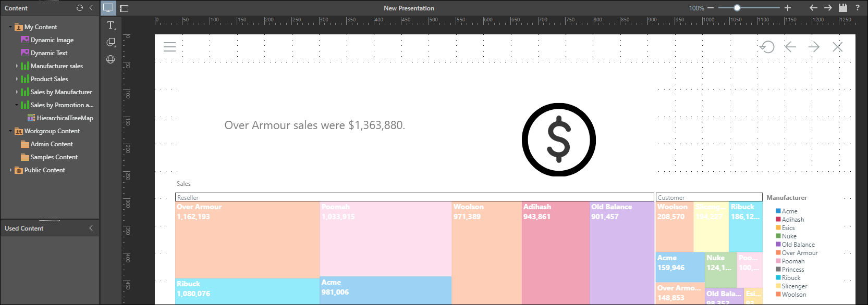The width and height of the screenshot is (868, 305).
Task: Click the Public Content folder label
Action: click(45, 170)
